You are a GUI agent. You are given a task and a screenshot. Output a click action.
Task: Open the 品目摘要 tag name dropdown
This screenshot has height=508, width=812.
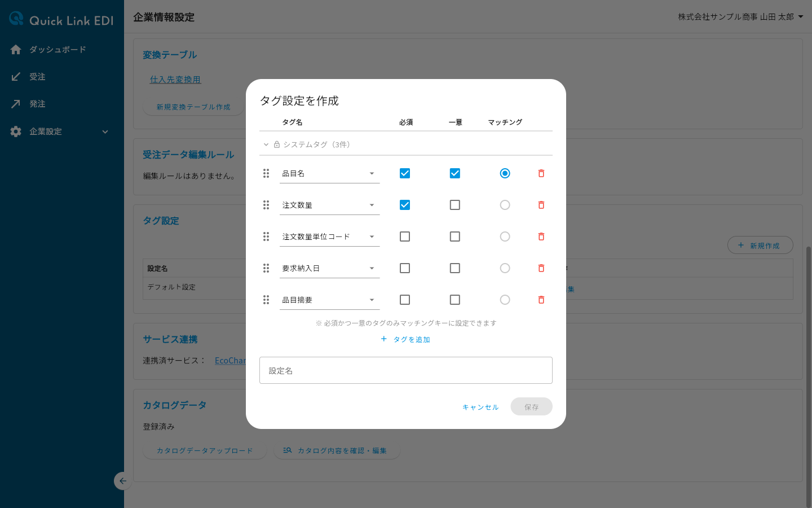(329, 300)
